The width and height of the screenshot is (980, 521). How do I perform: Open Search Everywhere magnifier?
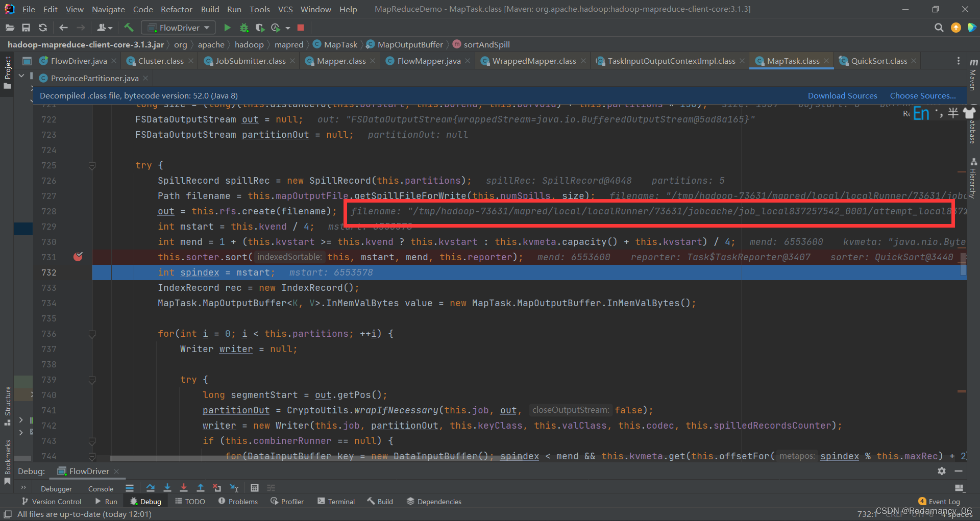[x=939, y=28]
